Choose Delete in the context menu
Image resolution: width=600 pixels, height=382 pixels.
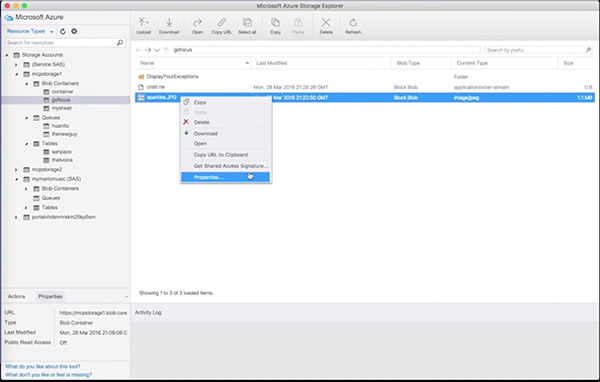click(x=226, y=122)
